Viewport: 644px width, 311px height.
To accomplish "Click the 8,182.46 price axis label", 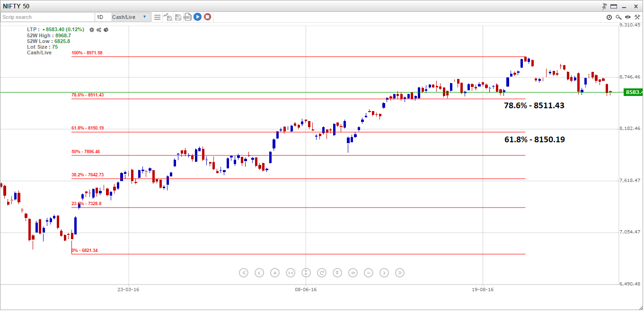I will (x=630, y=129).
